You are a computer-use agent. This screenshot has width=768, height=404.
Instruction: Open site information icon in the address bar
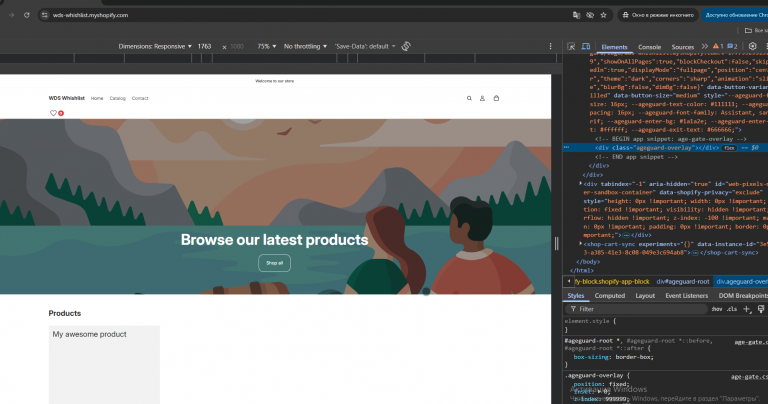(x=45, y=15)
